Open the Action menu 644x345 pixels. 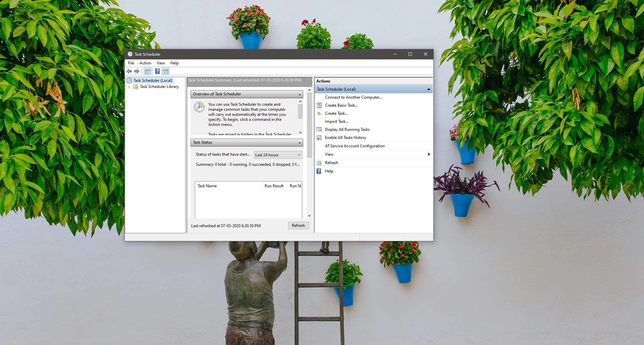(145, 63)
